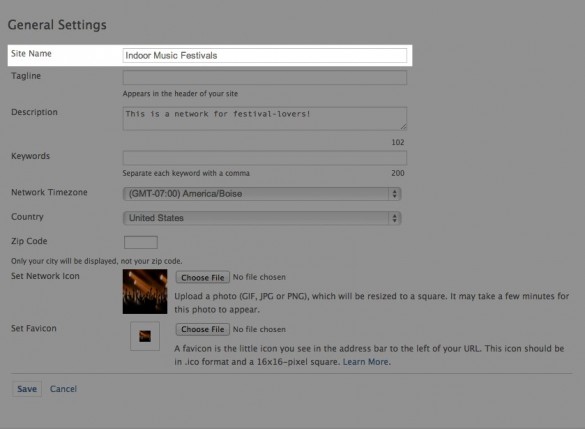Viewport: 585px width, 429px height.
Task: Click 'No file chosen' beside favicon
Action: pyautogui.click(x=259, y=329)
